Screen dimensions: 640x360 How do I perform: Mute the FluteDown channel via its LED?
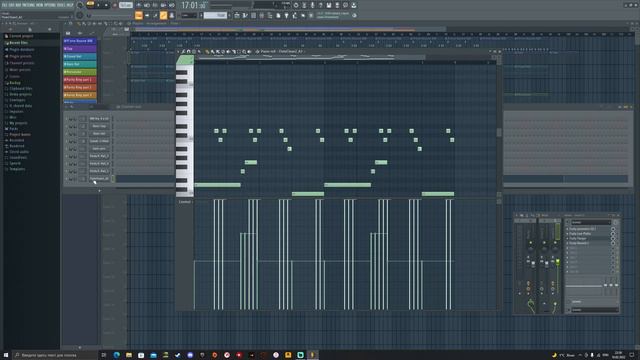tap(67, 179)
